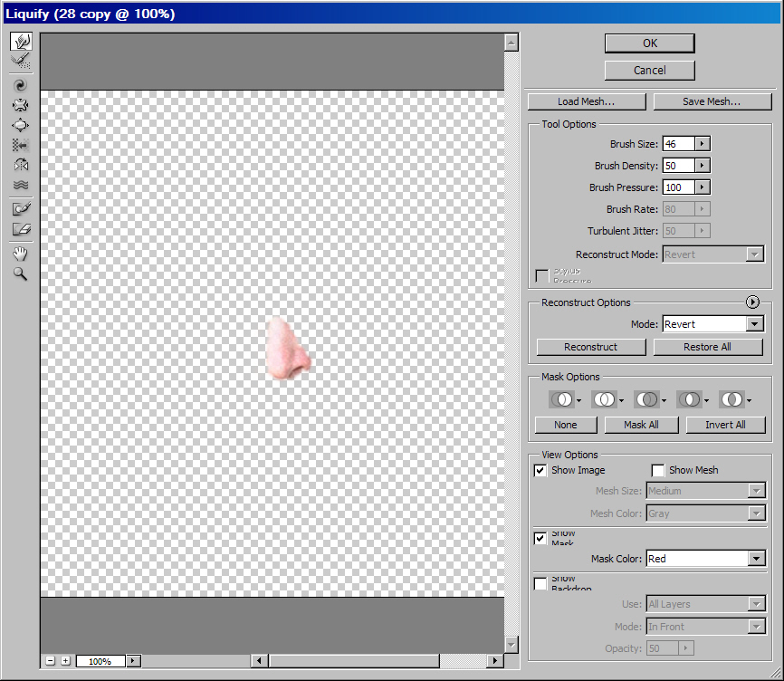Viewport: 784px width, 681px height.
Task: Open the replace selection mask dropdown arrow
Action: tap(578, 400)
